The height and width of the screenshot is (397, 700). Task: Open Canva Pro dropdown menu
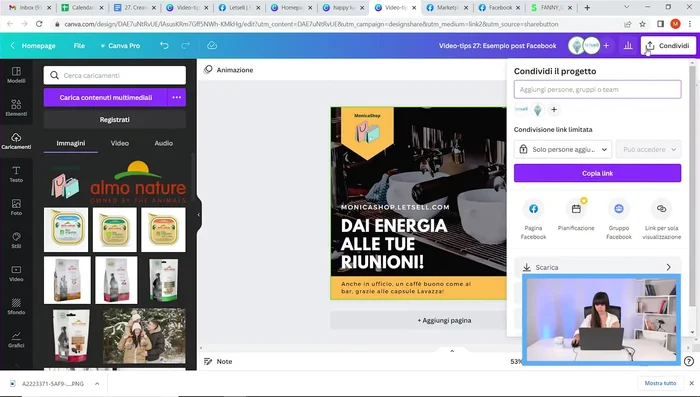pyautogui.click(x=120, y=46)
